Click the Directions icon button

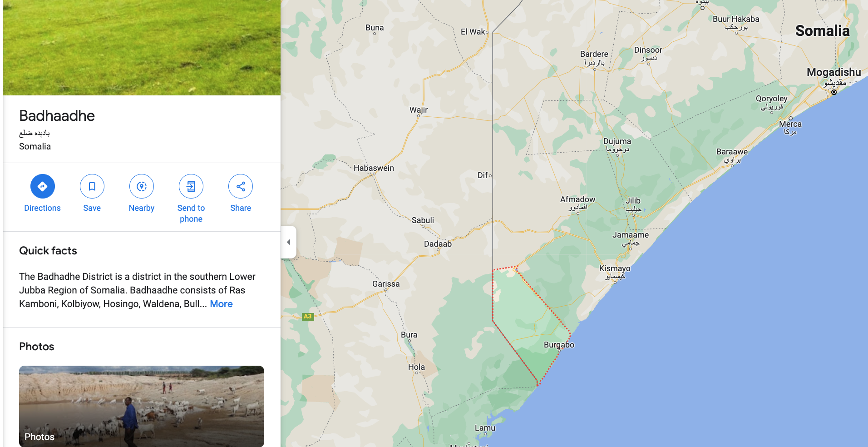point(42,186)
